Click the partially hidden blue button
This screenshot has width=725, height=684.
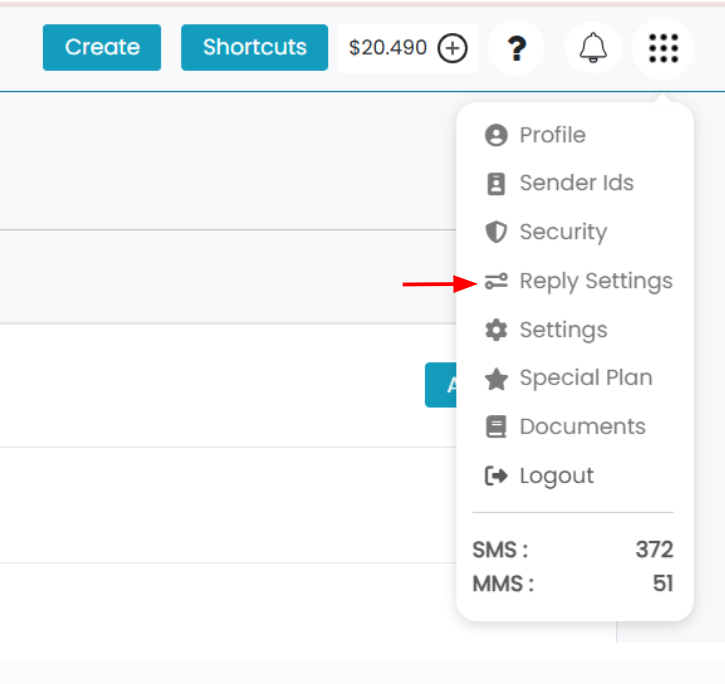441,385
